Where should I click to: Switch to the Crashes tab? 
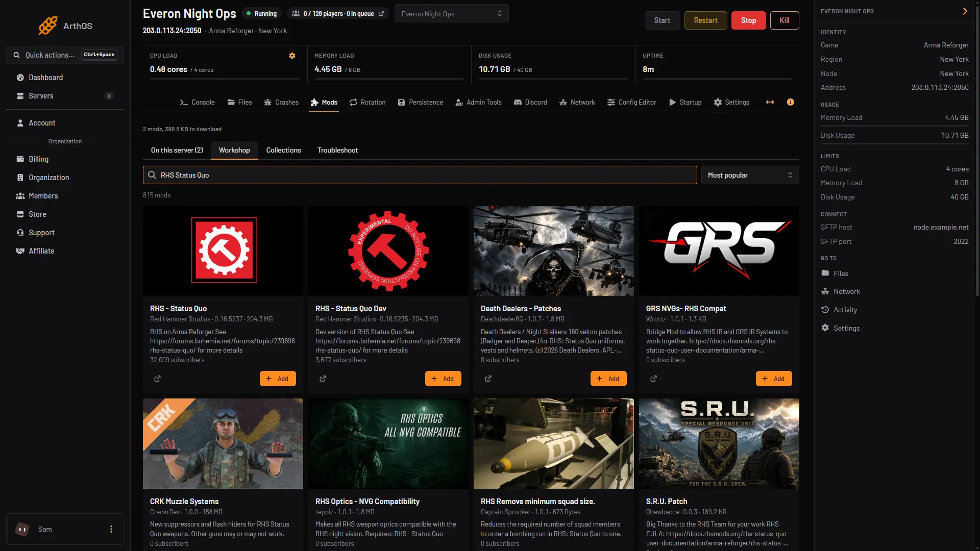click(x=281, y=102)
